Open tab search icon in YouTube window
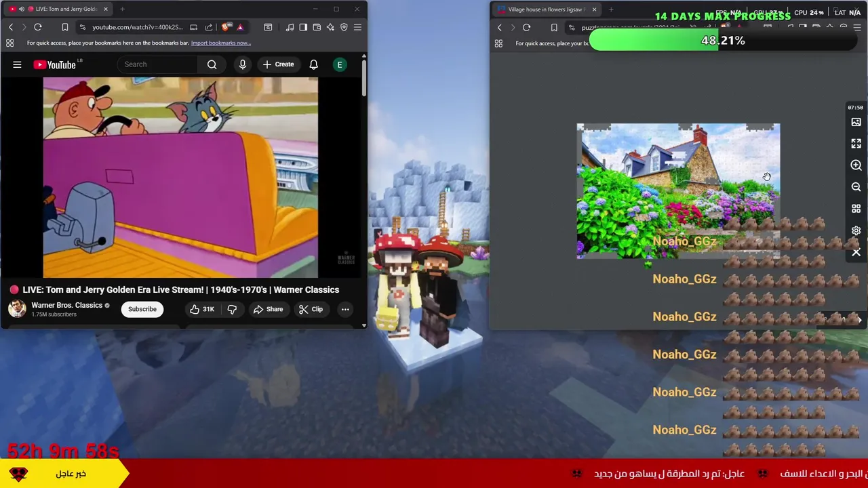Screen dimensions: 868x488 268,27
